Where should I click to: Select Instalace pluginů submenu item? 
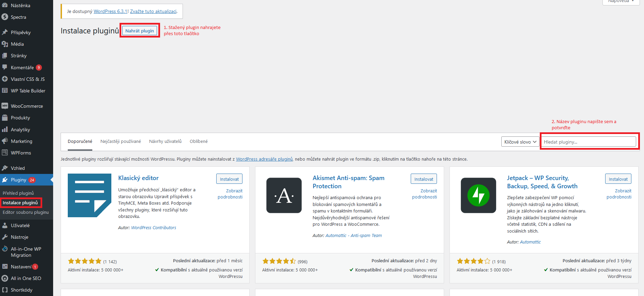click(20, 203)
